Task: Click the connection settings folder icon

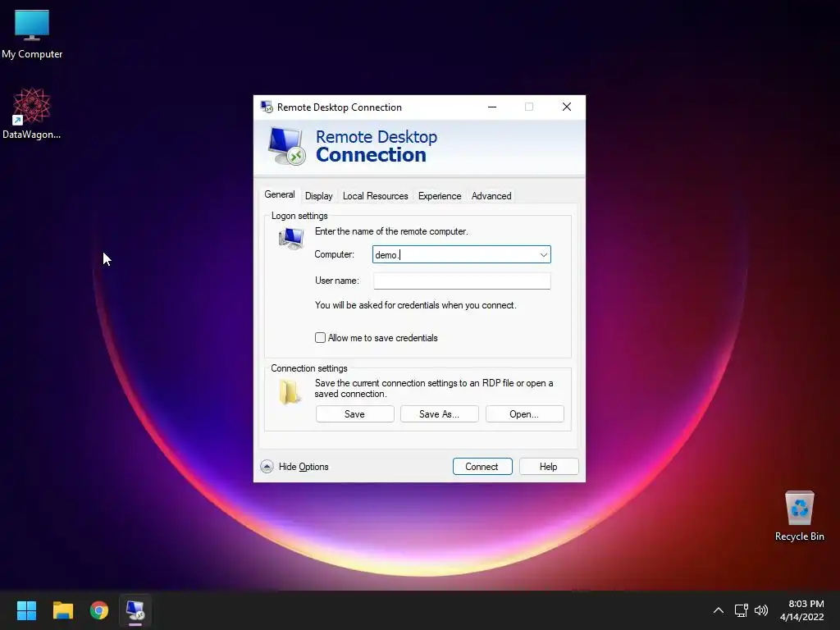Action: click(290, 391)
